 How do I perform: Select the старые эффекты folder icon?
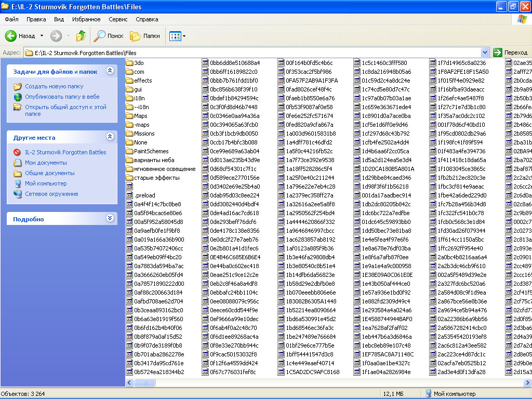point(129,178)
